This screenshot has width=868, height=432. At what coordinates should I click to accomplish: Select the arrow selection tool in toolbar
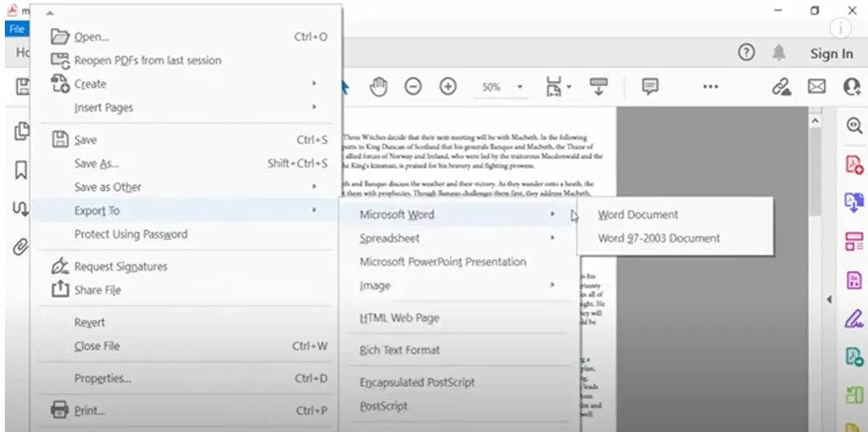345,87
